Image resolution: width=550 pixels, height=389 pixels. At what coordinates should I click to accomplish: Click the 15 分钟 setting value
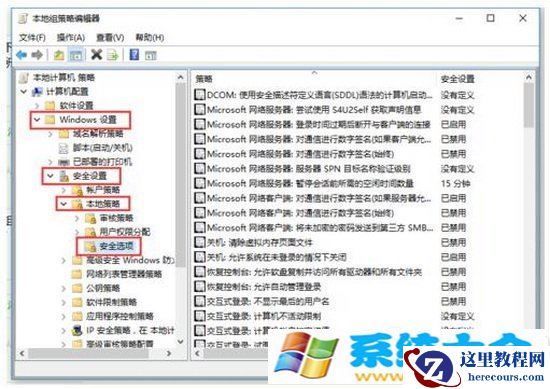[455, 183]
